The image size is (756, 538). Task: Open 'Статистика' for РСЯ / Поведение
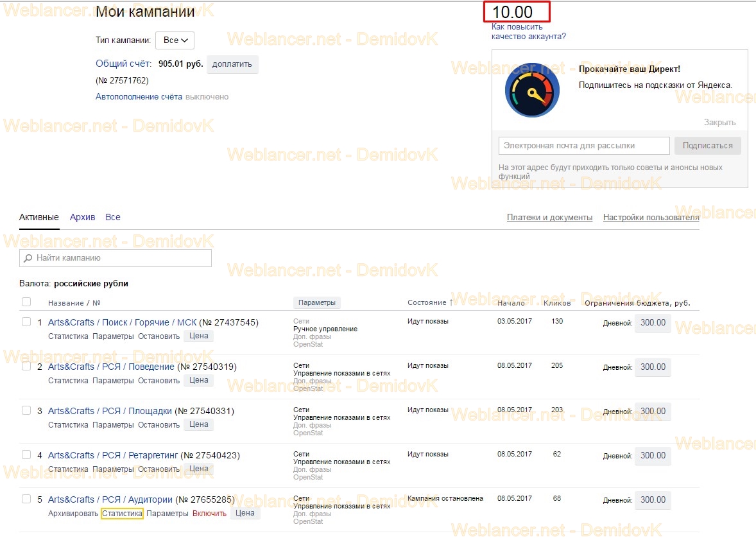(x=68, y=381)
